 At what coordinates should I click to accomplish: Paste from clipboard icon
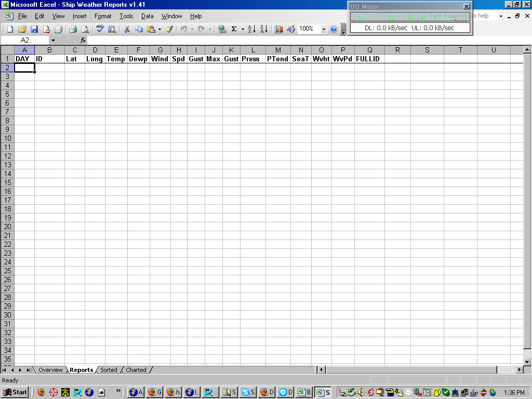151,29
